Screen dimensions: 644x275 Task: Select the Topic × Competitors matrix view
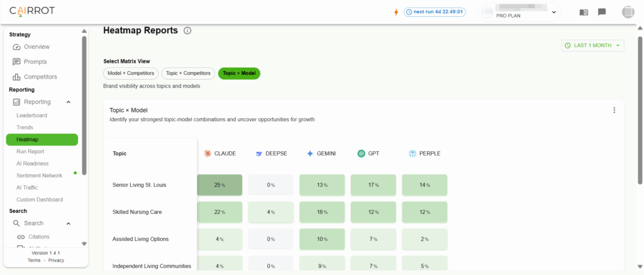(188, 73)
